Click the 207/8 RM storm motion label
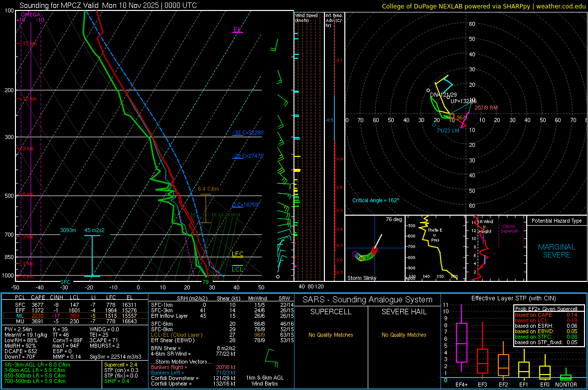 click(486, 108)
